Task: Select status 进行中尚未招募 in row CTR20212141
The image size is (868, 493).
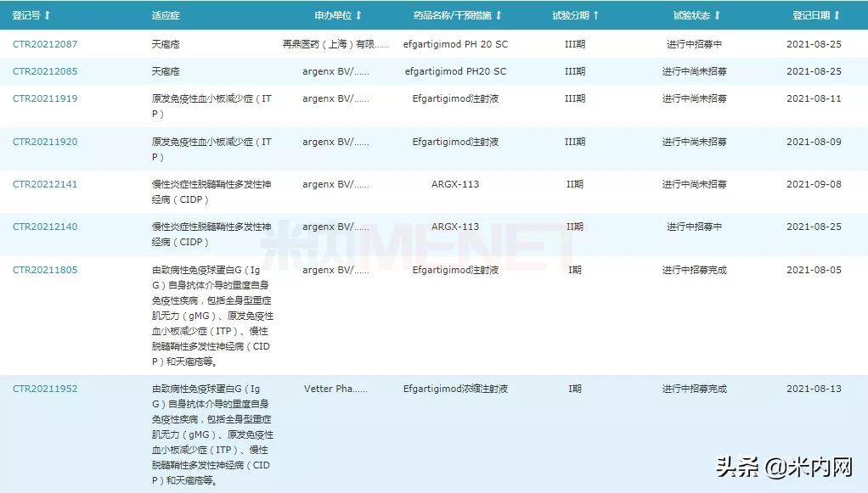Action: coord(694,184)
